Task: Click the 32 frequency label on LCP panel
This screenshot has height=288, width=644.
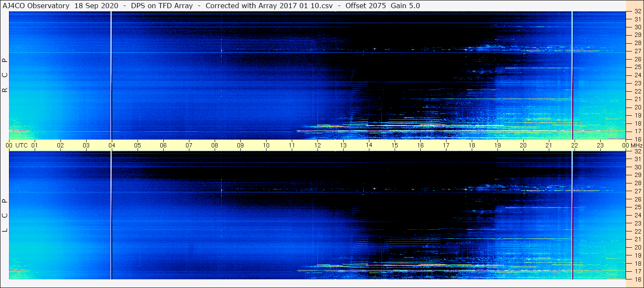Action: [x=638, y=151]
